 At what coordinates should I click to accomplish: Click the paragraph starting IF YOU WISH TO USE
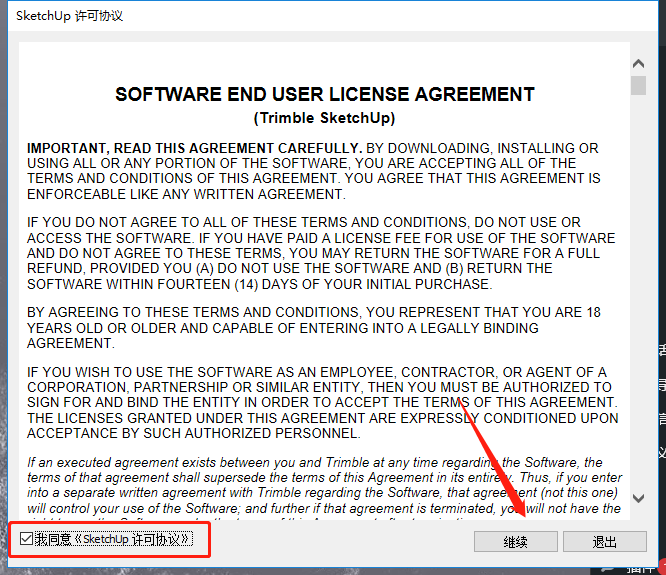click(322, 403)
